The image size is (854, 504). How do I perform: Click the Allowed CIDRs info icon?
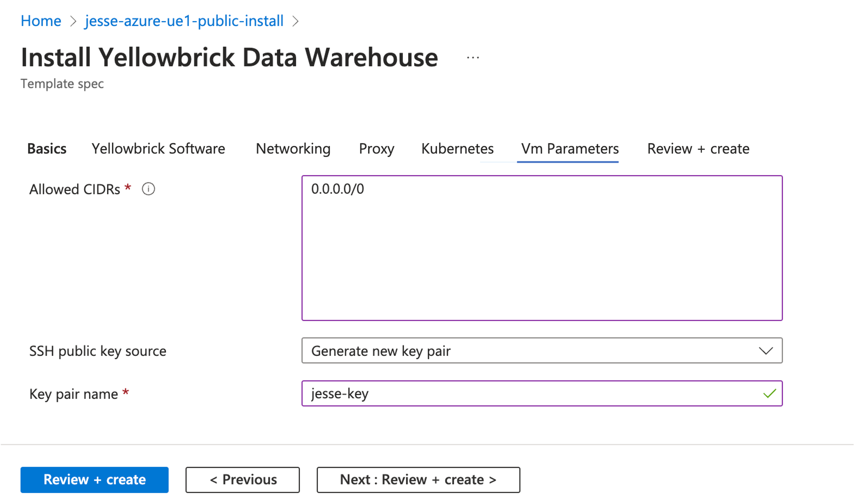[x=148, y=189]
